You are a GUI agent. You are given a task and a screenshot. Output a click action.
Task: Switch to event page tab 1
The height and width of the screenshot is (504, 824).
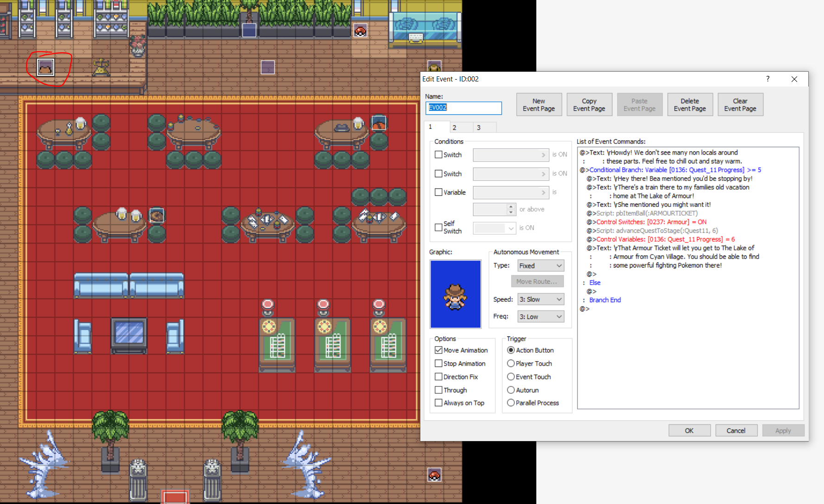pos(437,127)
